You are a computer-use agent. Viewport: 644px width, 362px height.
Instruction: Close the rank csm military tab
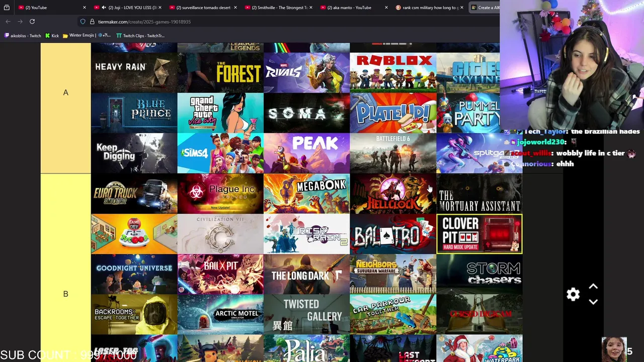point(461,8)
